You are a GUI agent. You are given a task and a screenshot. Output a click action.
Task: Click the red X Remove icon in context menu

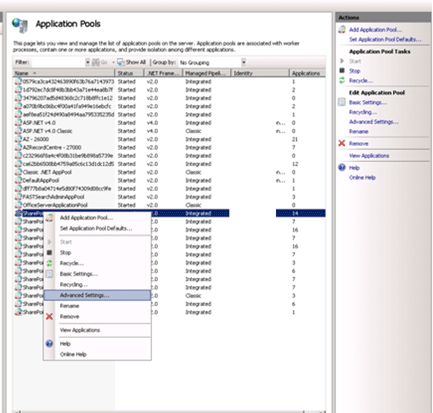[49, 316]
